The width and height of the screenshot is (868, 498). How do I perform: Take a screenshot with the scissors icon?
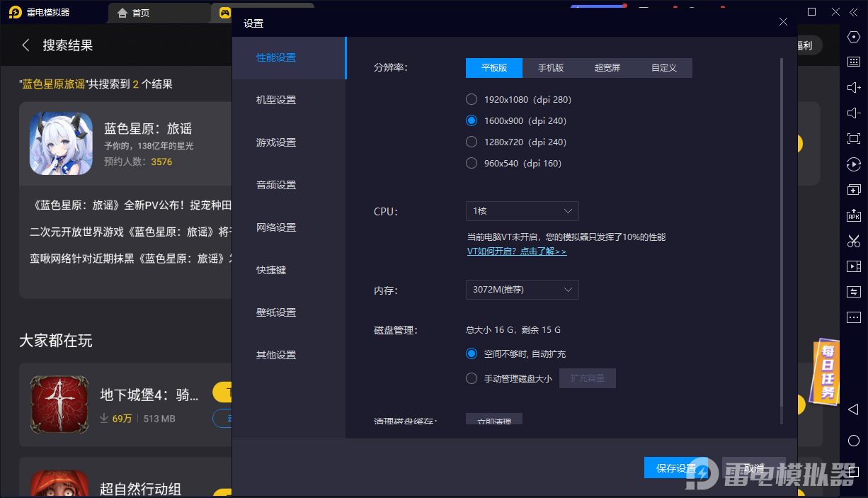tap(854, 241)
